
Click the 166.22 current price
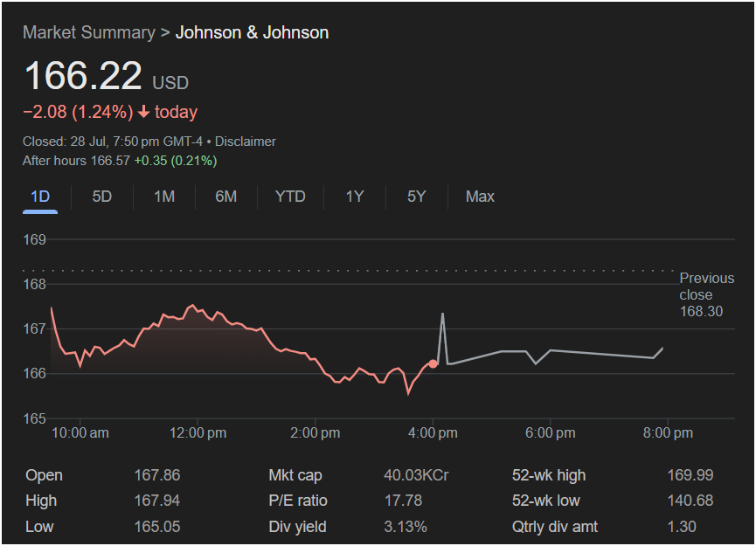click(83, 76)
